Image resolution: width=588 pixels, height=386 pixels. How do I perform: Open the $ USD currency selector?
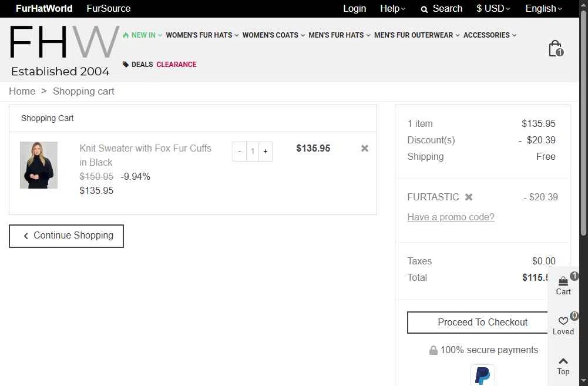click(493, 9)
